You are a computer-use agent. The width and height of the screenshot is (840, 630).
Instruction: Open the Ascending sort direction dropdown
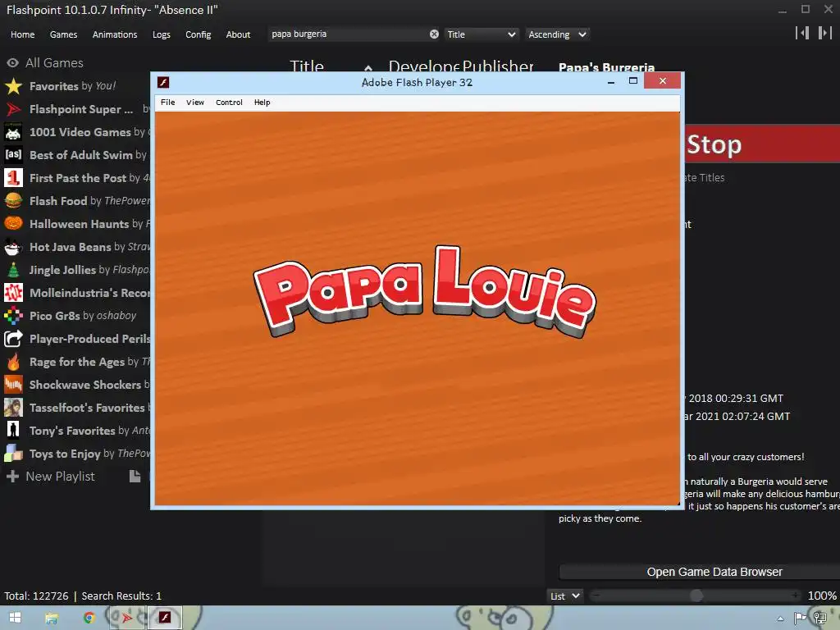(x=557, y=34)
